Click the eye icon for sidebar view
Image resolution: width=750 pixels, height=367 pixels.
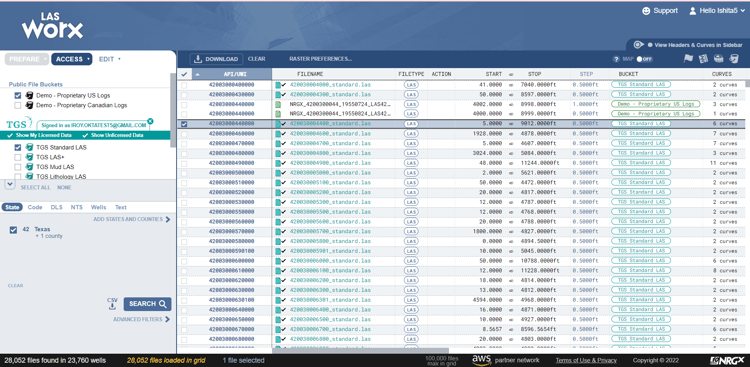[x=639, y=44]
